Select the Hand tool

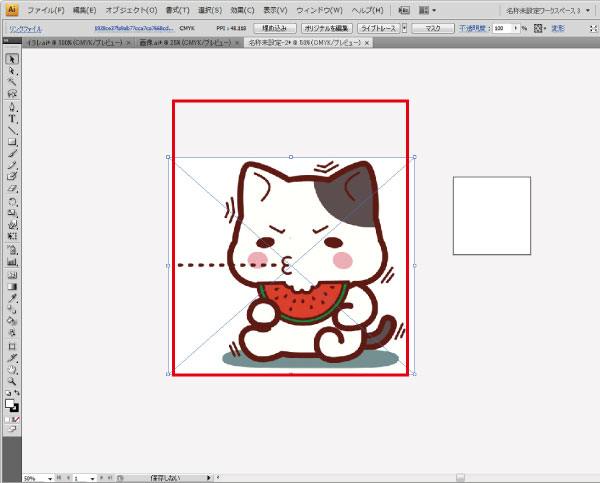pyautogui.click(x=12, y=370)
